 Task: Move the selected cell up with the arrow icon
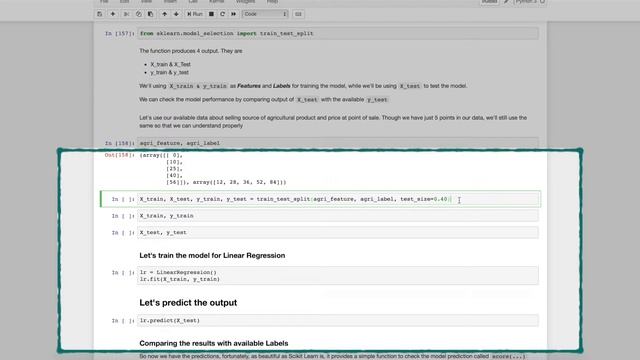tap(164, 14)
